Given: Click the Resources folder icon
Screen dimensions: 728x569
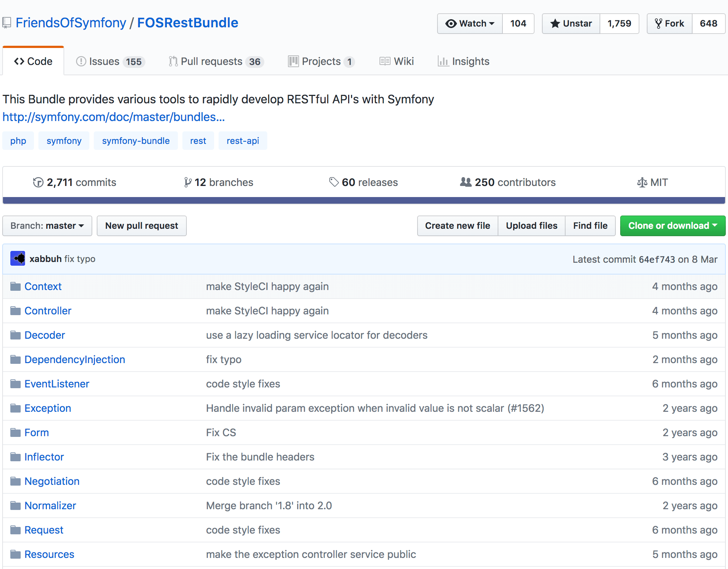Looking at the screenshot, I should click(x=16, y=554).
